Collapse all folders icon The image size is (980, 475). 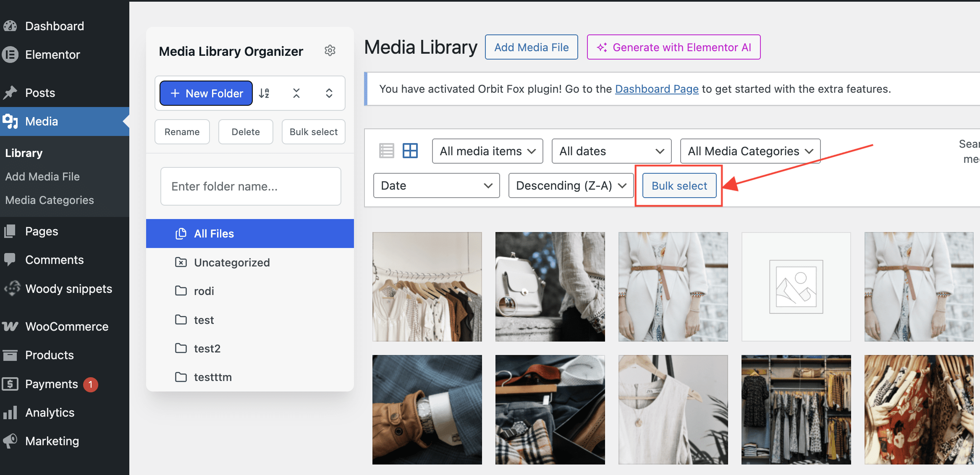(296, 93)
